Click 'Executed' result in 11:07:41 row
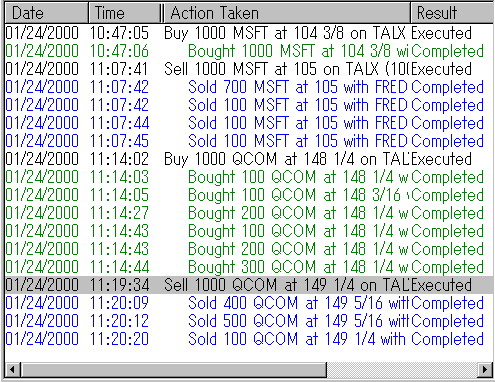 tap(441, 69)
